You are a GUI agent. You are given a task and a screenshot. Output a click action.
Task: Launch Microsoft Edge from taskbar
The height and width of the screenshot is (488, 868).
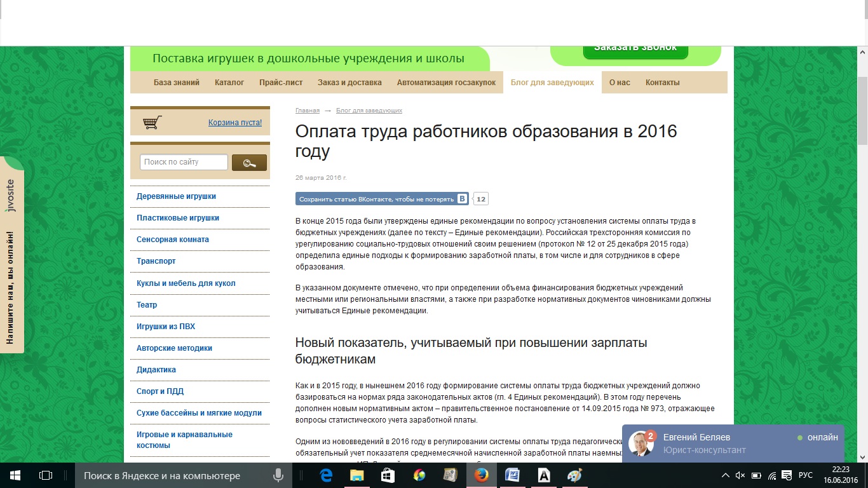pos(327,475)
